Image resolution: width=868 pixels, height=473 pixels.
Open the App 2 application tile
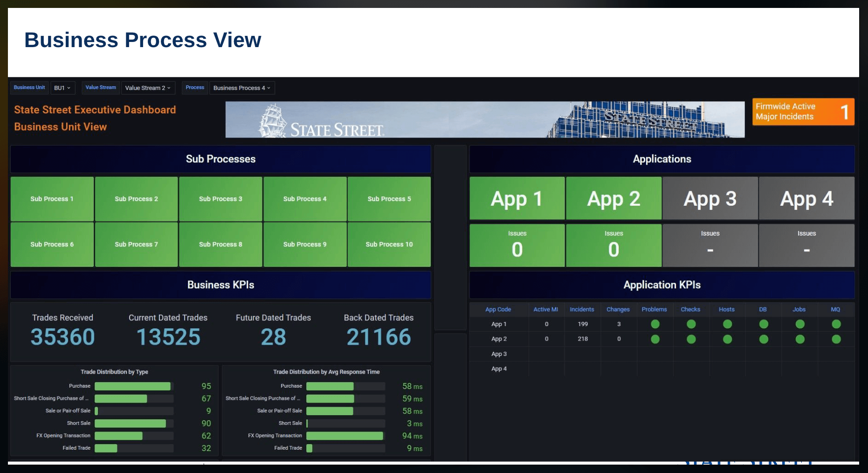(613, 198)
